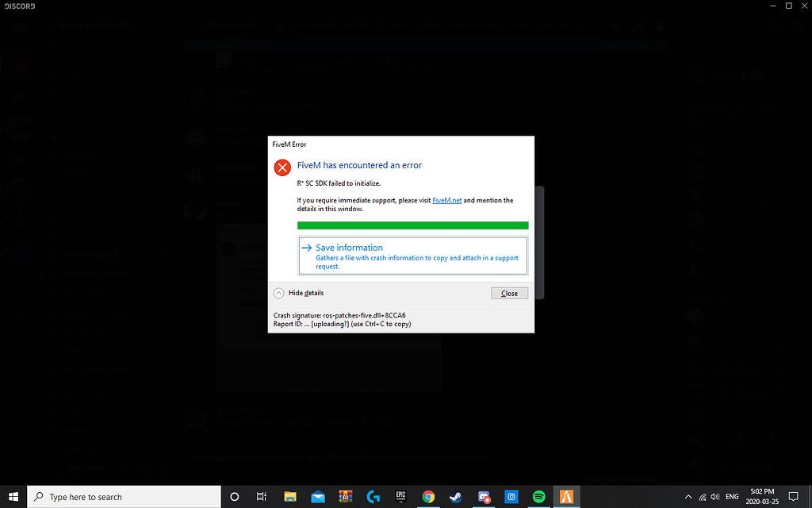Close the FiveM error dialog

[509, 293]
